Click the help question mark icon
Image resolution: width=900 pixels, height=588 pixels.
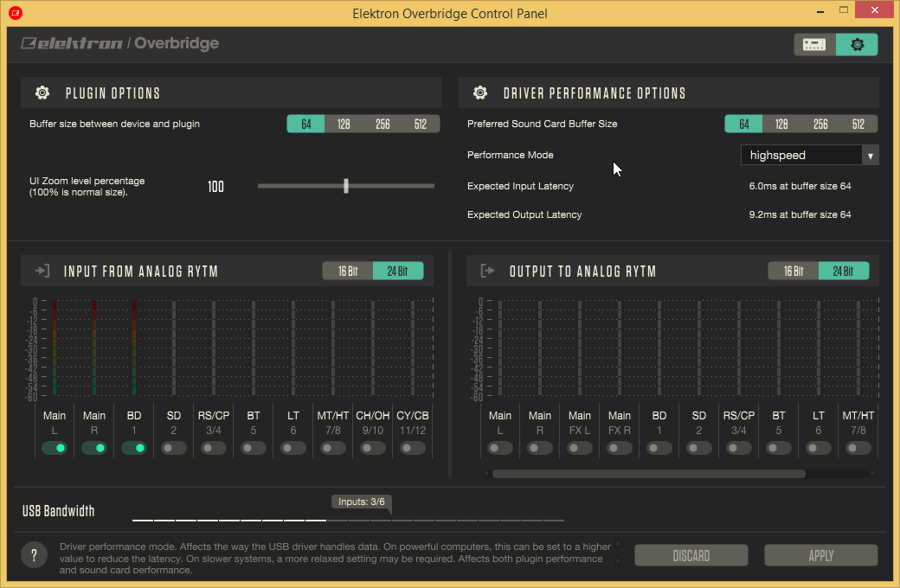(x=34, y=555)
